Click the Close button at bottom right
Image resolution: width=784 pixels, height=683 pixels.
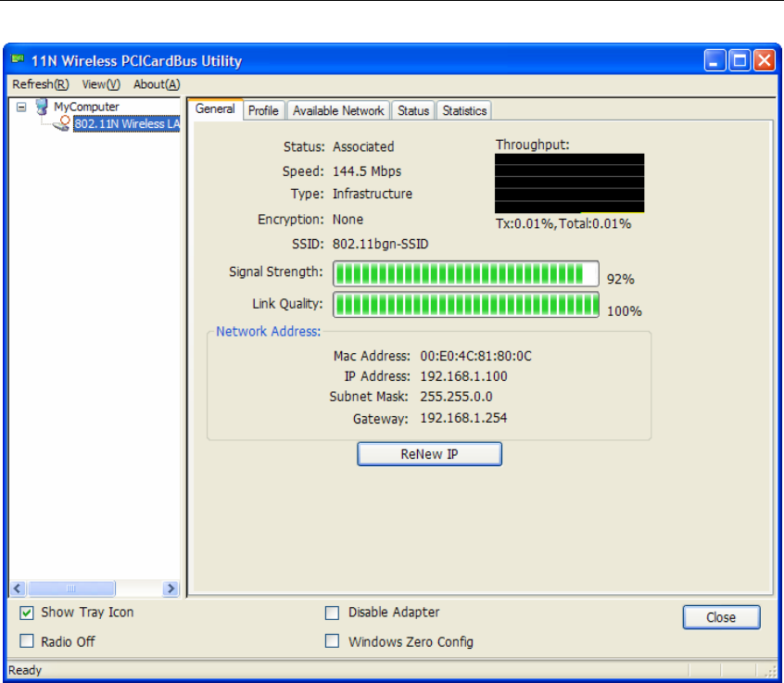722,617
